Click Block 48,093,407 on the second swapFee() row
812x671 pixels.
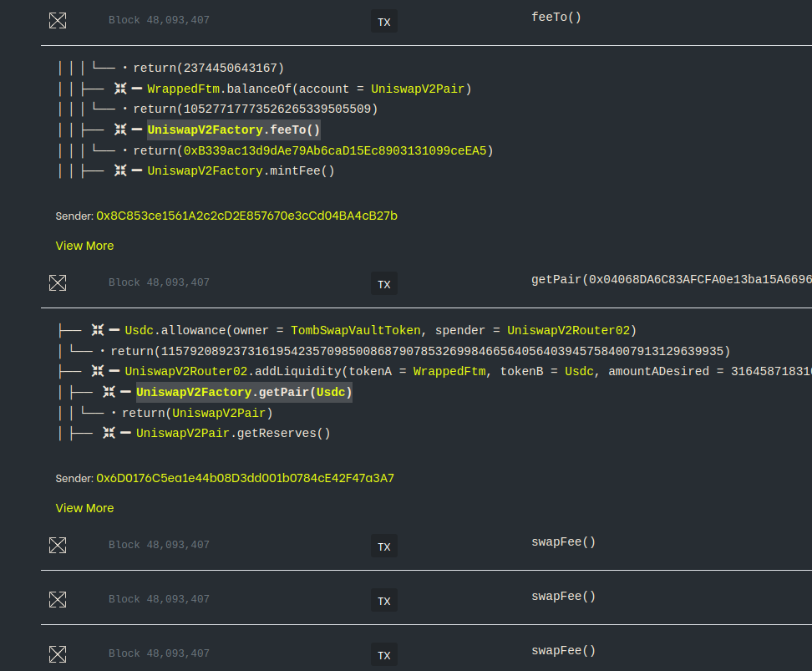point(159,598)
